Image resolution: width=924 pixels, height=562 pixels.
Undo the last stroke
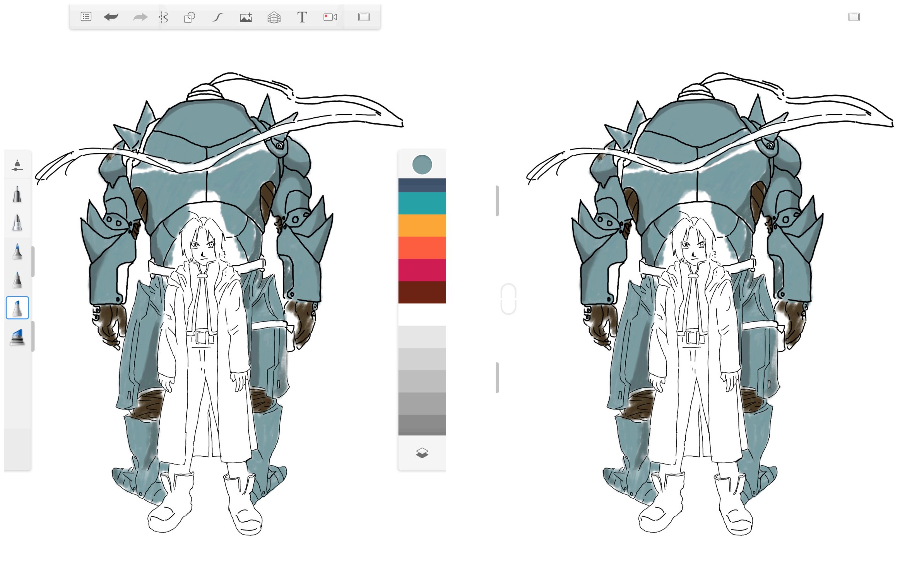click(111, 17)
